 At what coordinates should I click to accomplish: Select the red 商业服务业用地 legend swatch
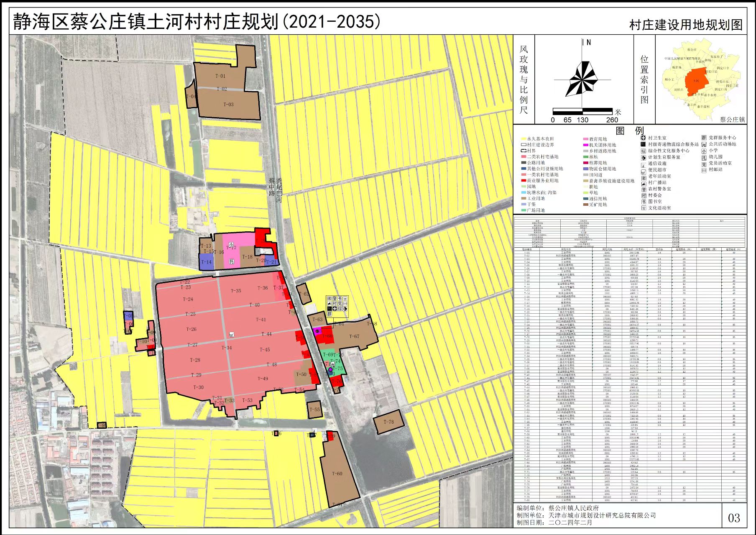[x=523, y=181]
